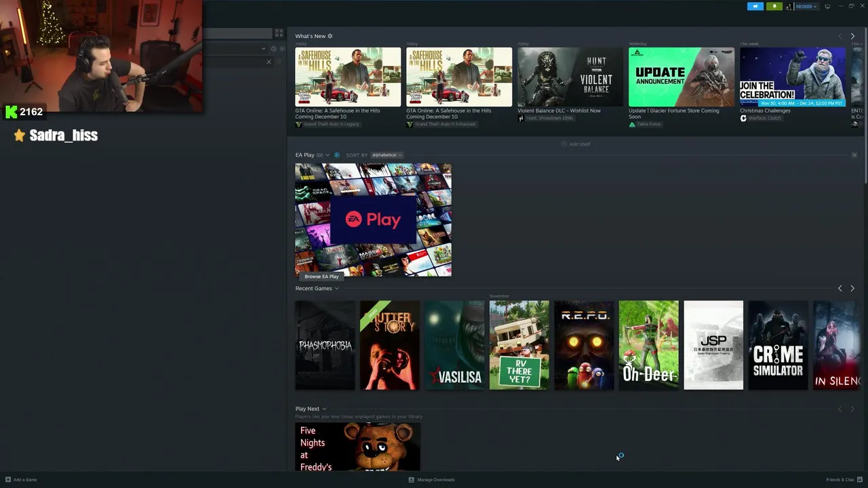Open advanced filter options beside search

[x=279, y=62]
